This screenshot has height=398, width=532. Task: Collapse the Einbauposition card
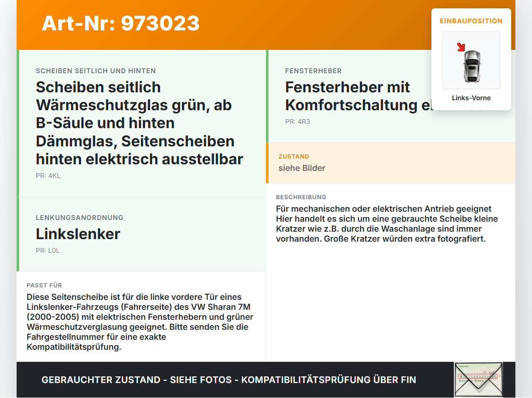pos(471,21)
